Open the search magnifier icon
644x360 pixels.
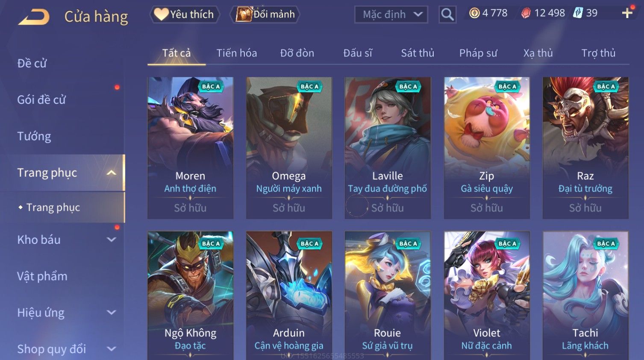click(x=447, y=15)
